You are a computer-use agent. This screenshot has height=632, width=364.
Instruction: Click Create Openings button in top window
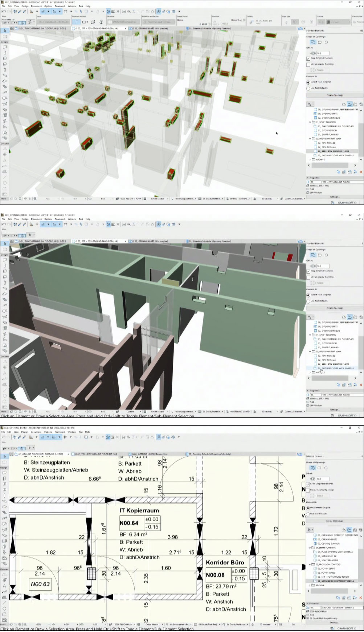(335, 95)
